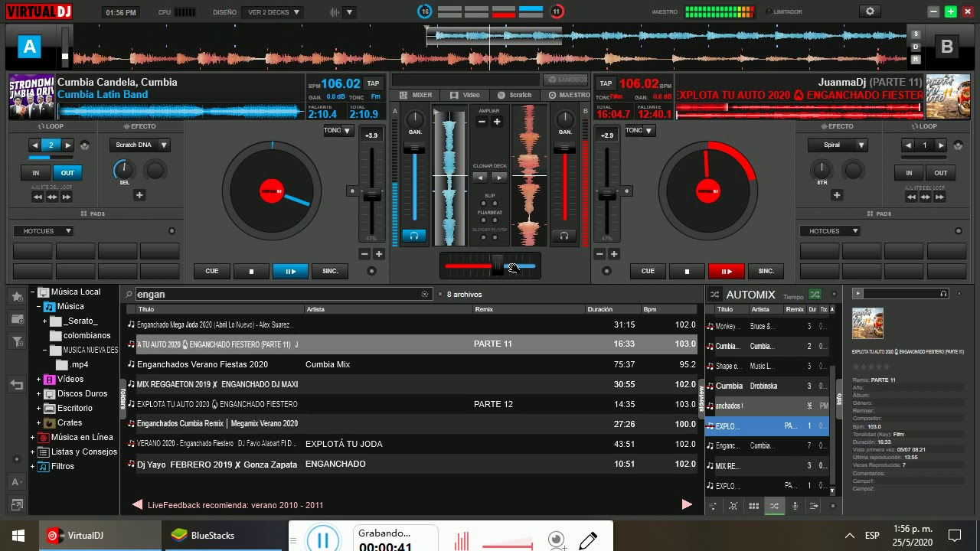Open VirtualDJ settings gear
This screenshot has height=551, width=980.
869,11
